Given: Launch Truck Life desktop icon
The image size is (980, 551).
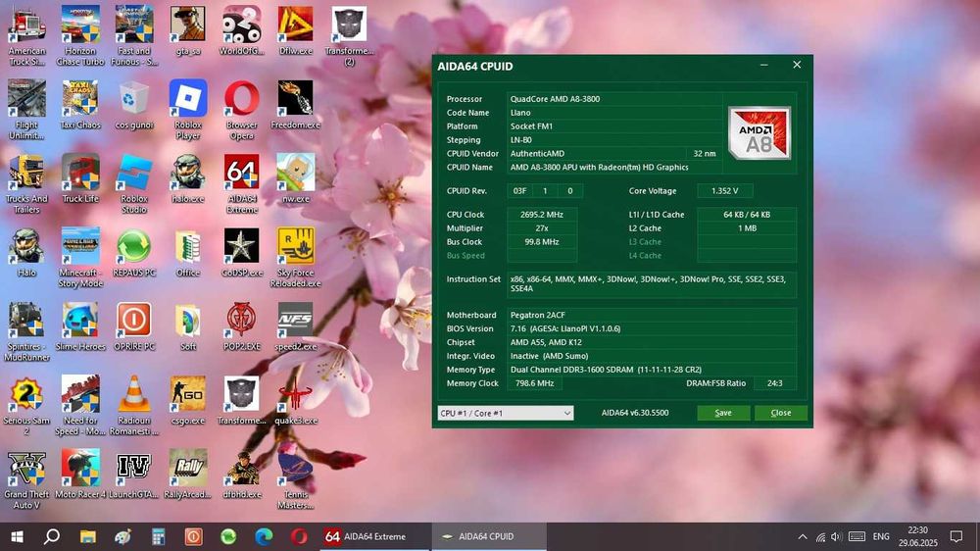Looking at the screenshot, I should [80, 178].
